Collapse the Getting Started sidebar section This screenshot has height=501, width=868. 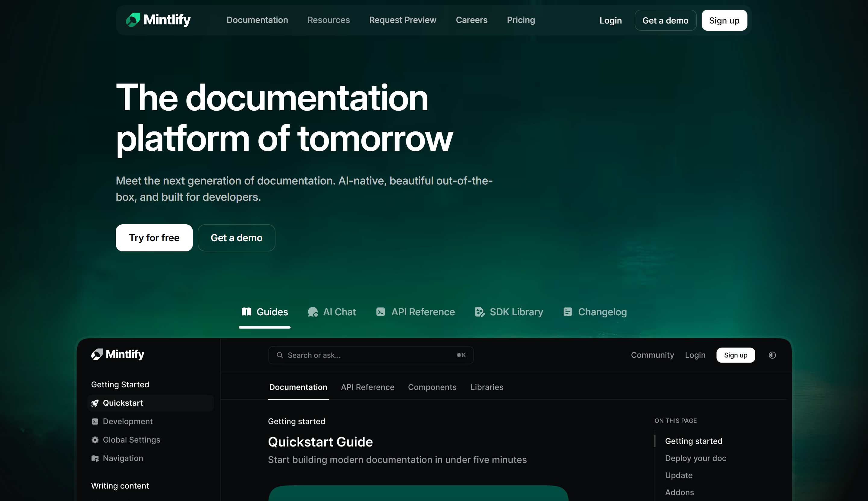(120, 384)
